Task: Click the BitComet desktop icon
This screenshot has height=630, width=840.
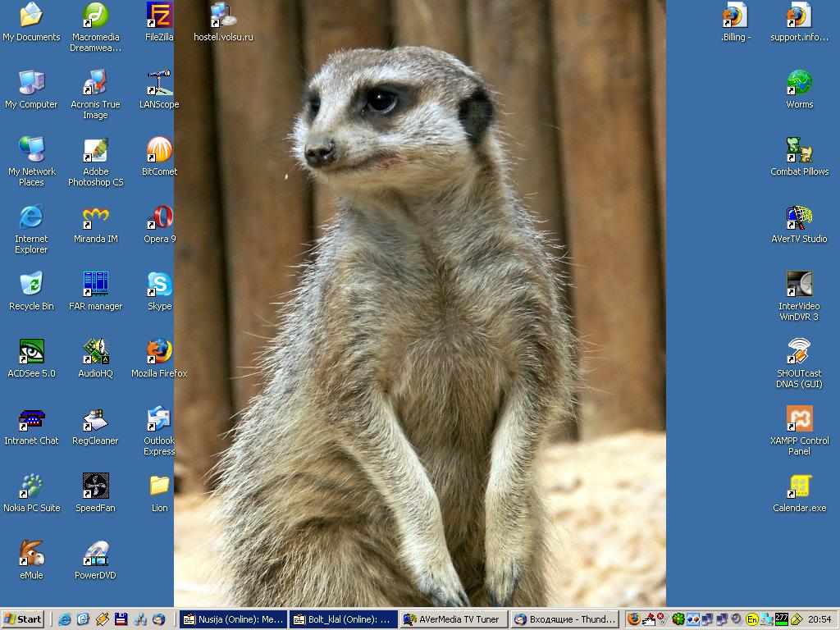Action: (x=159, y=151)
